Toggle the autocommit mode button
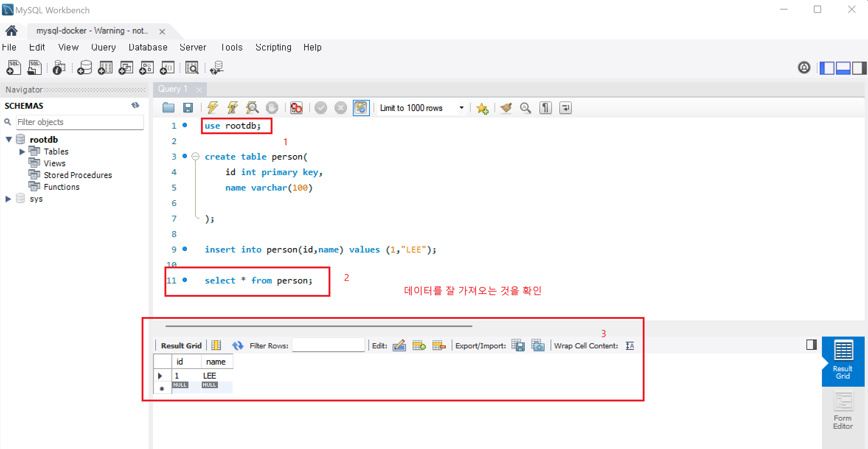This screenshot has width=868, height=449. pos(361,108)
